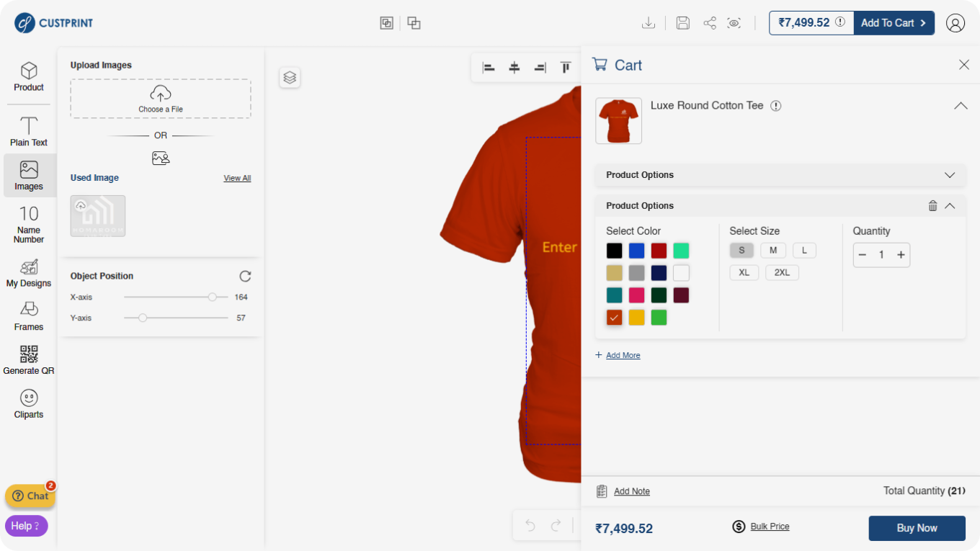Show info for Luxe Round Cotton Tee
Image resolution: width=980 pixels, height=551 pixels.
pyautogui.click(x=775, y=106)
